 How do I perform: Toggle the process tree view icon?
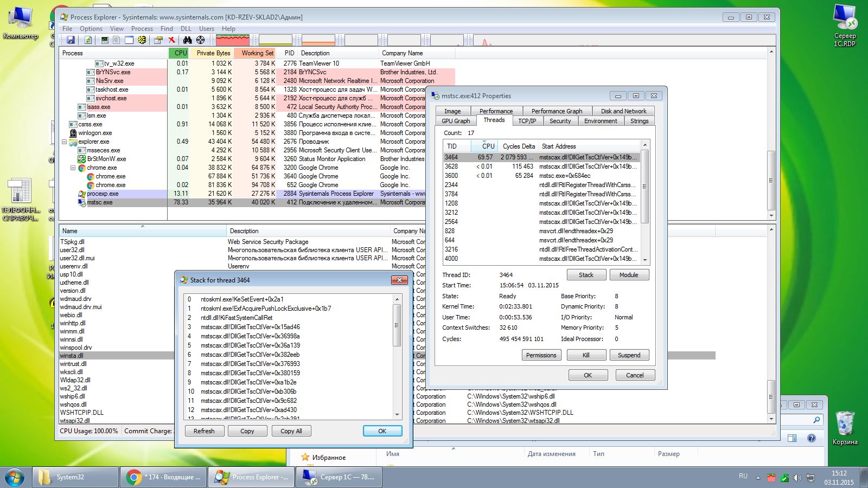click(116, 40)
